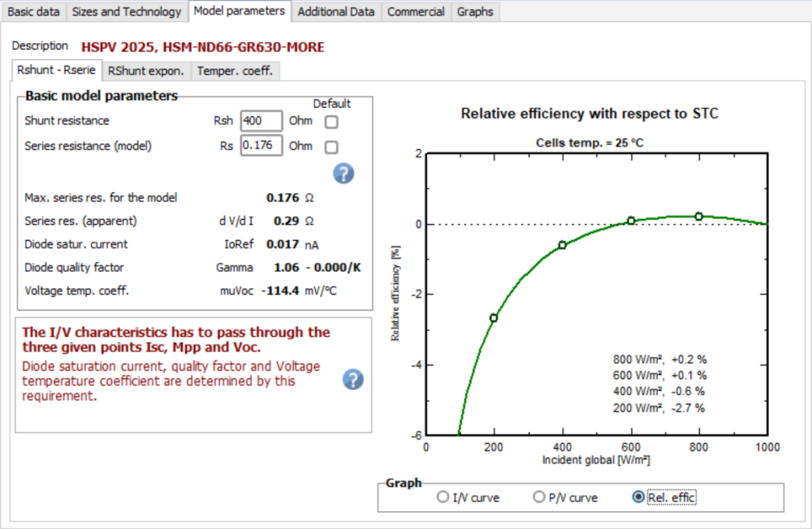Select Rel. effic graph radio button
The width and height of the screenshot is (812, 529).
[638, 497]
